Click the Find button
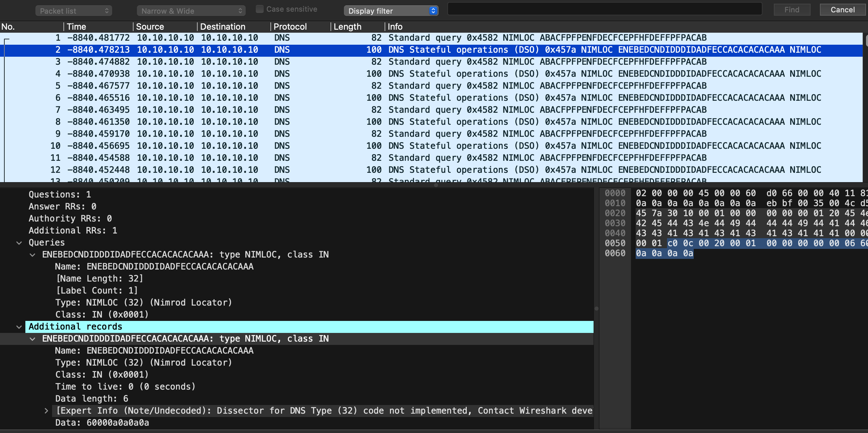This screenshot has width=868, height=433. [792, 10]
